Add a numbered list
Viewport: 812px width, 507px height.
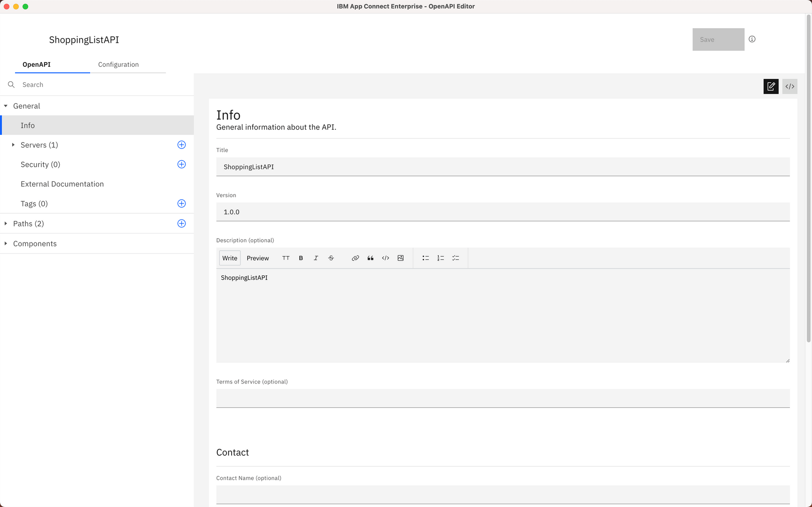click(x=440, y=258)
